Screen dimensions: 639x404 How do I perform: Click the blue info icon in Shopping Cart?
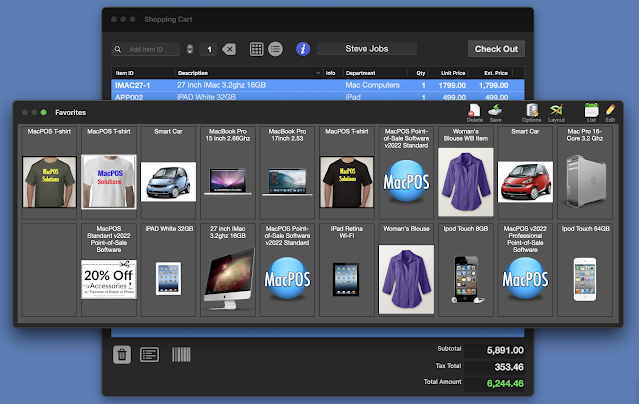pyautogui.click(x=303, y=49)
